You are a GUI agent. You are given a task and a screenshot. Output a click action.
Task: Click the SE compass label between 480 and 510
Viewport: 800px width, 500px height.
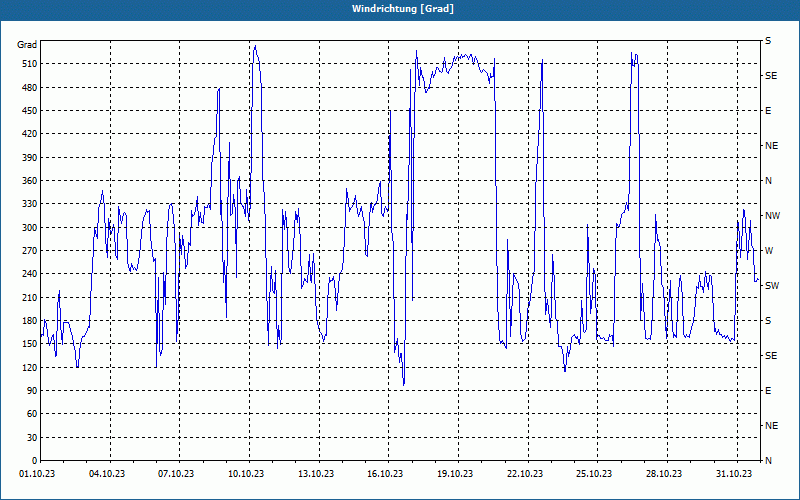point(771,76)
